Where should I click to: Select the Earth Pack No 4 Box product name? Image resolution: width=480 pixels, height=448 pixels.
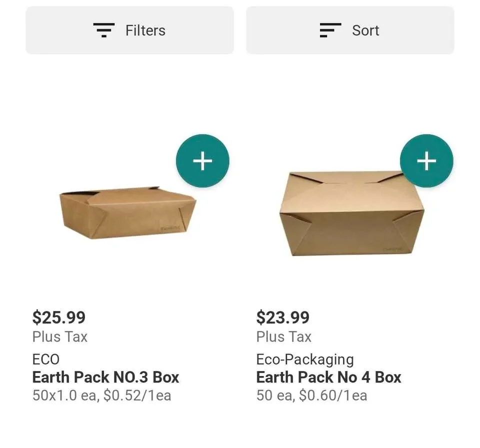click(328, 377)
